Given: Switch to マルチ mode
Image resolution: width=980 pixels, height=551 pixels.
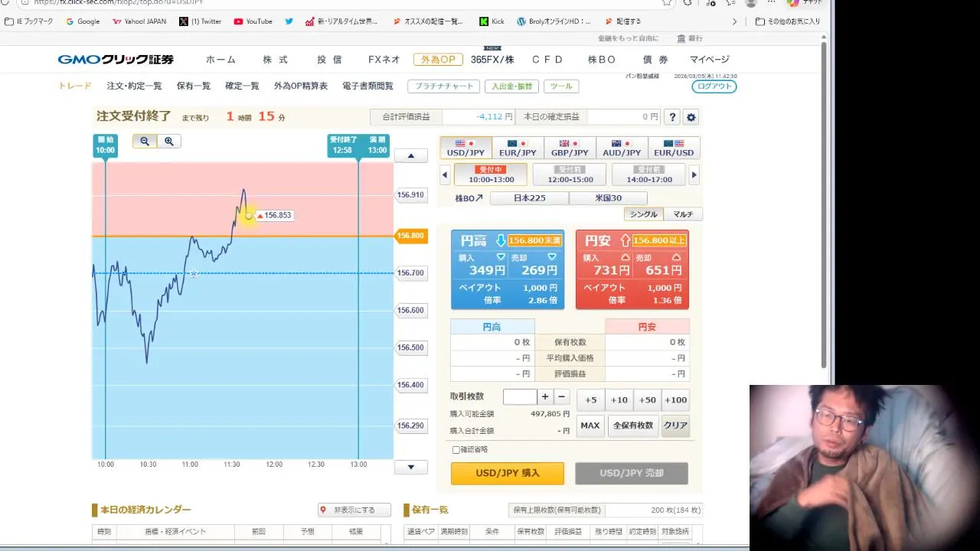Looking at the screenshot, I should [x=683, y=214].
